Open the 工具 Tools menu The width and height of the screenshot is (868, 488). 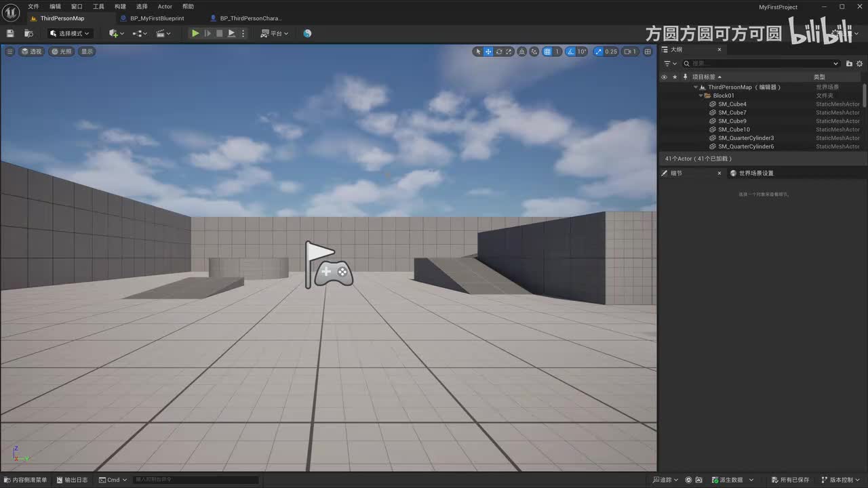(x=98, y=7)
